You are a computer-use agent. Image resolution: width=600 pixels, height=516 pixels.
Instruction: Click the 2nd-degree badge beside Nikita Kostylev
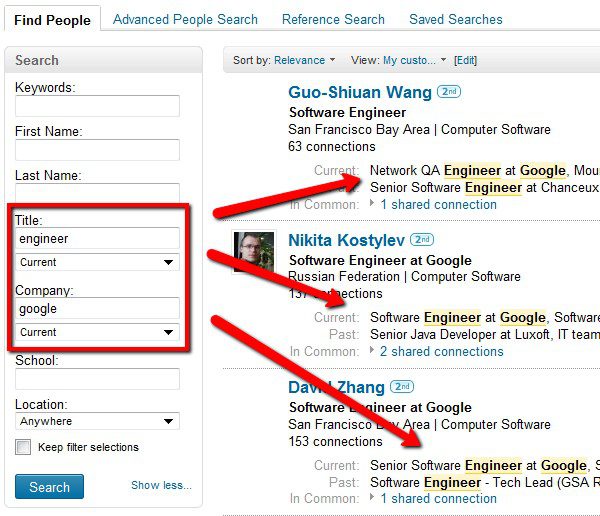pos(422,240)
